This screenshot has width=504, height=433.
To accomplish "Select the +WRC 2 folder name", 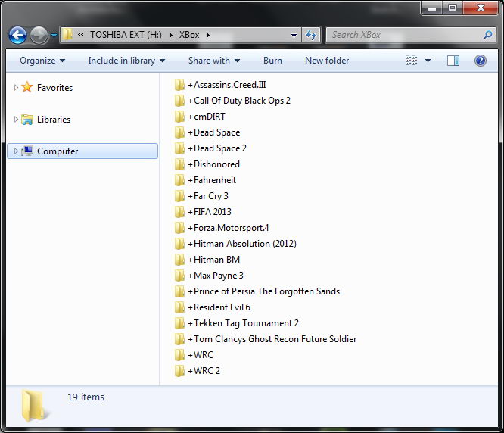I will coord(204,371).
